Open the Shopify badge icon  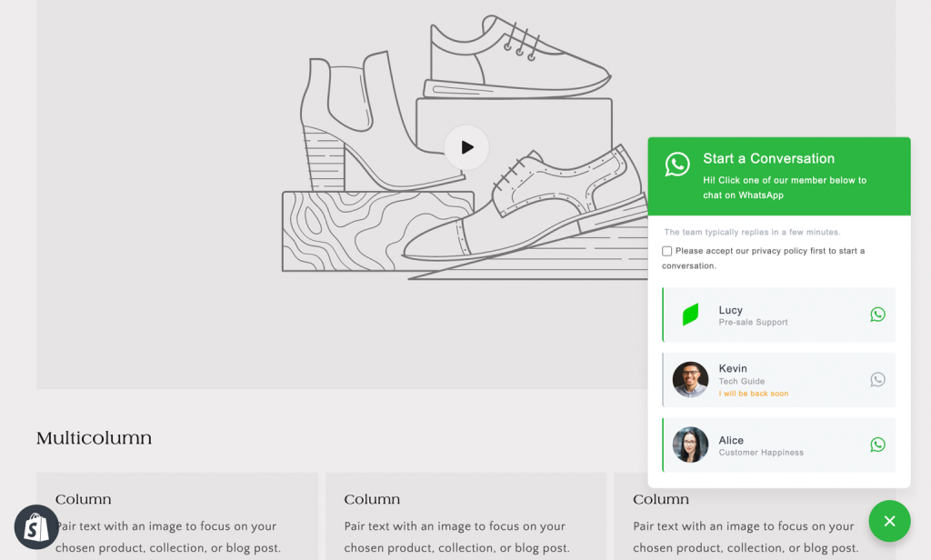(x=36, y=527)
